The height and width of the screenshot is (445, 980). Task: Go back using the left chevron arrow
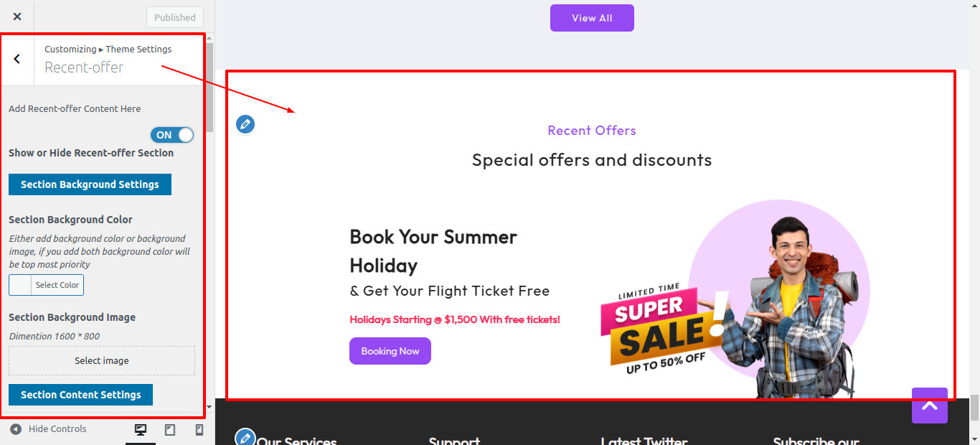pos(17,59)
